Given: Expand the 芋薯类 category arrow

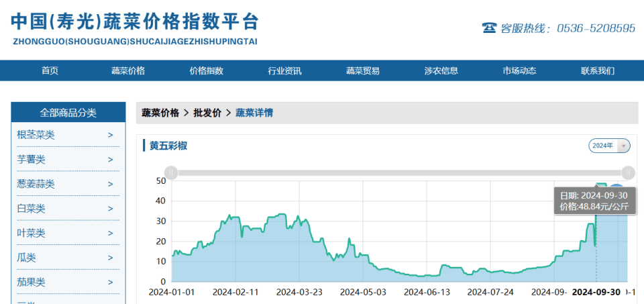Looking at the screenshot, I should point(111,160).
